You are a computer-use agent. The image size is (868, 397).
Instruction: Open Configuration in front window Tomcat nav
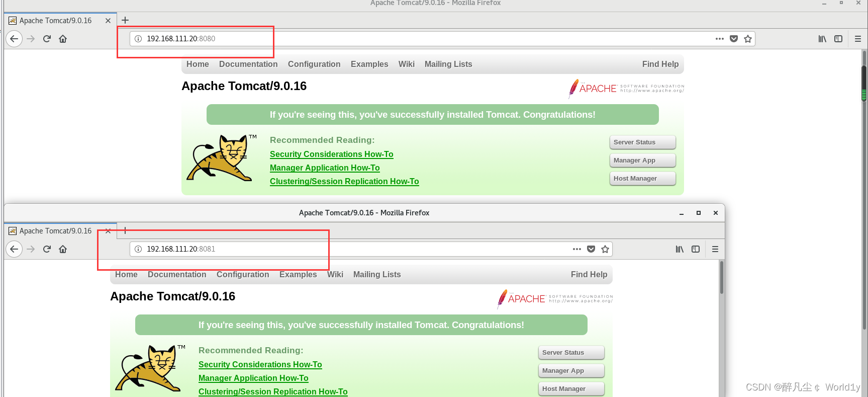[x=243, y=274]
